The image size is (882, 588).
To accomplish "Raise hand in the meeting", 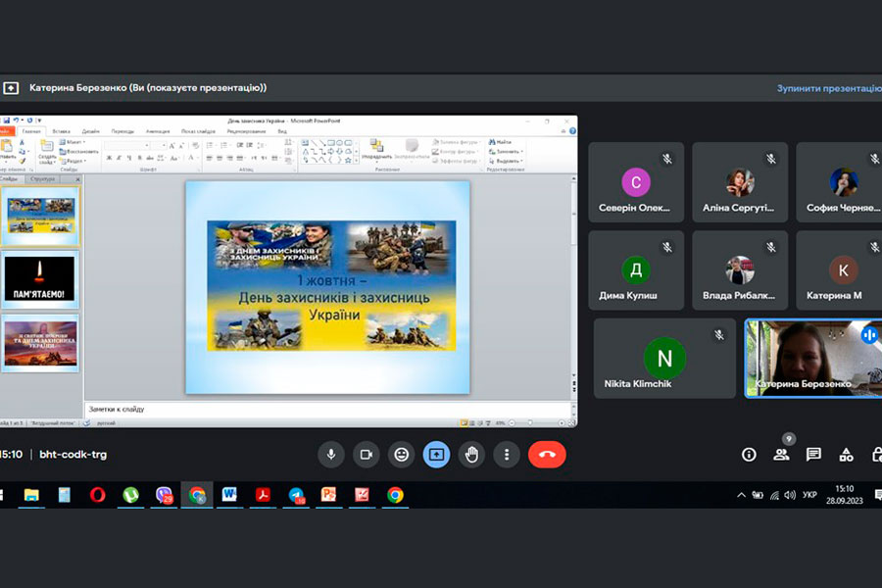I will (x=471, y=455).
